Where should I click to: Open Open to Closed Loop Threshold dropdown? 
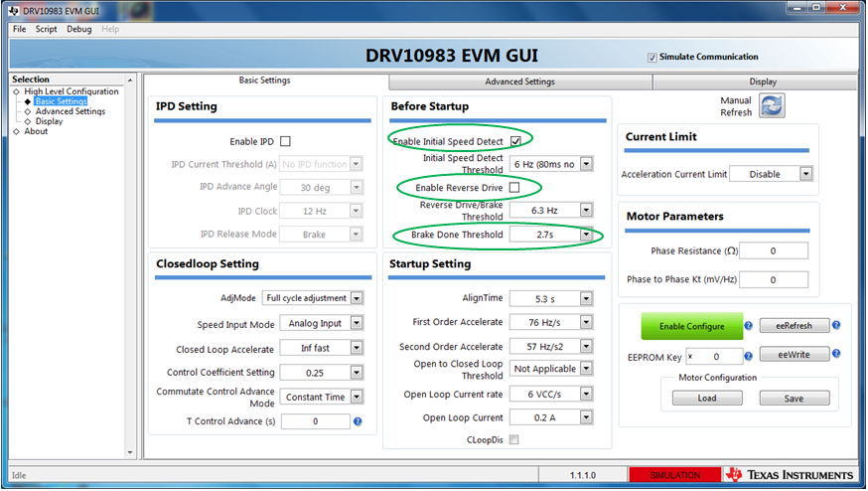point(586,369)
